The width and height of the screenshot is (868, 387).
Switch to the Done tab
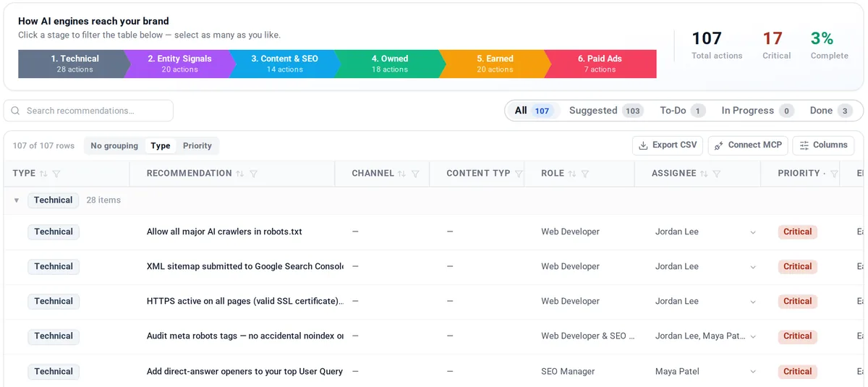point(831,111)
